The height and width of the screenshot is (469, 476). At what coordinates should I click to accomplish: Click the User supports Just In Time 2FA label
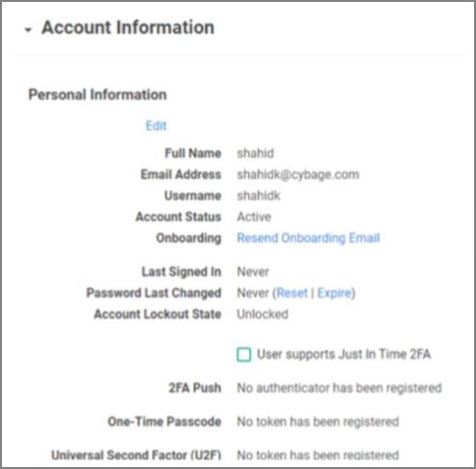click(344, 354)
